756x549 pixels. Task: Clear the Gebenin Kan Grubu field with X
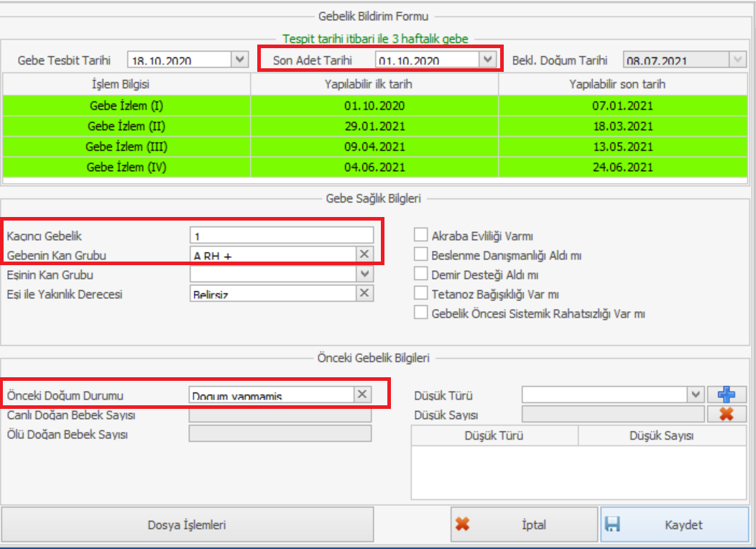click(x=364, y=254)
